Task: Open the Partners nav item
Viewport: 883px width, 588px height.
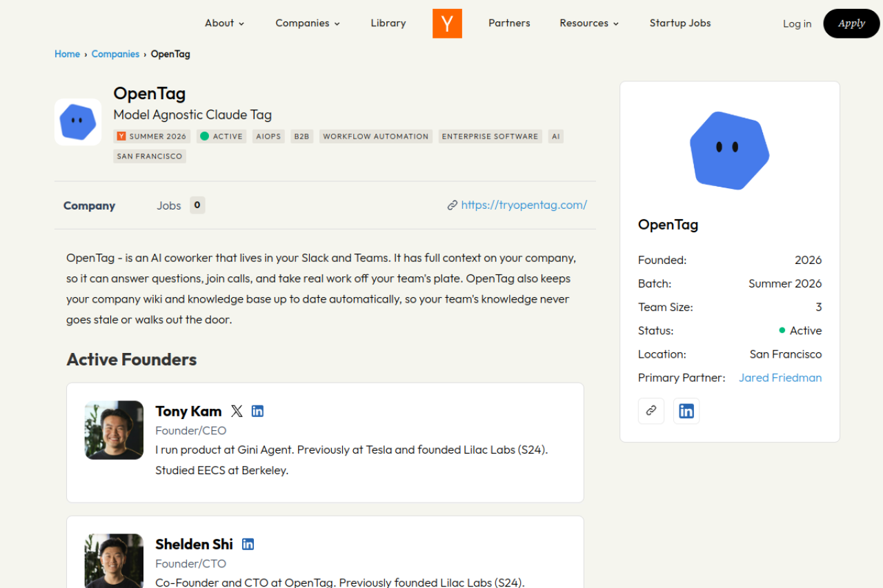Action: click(x=509, y=23)
